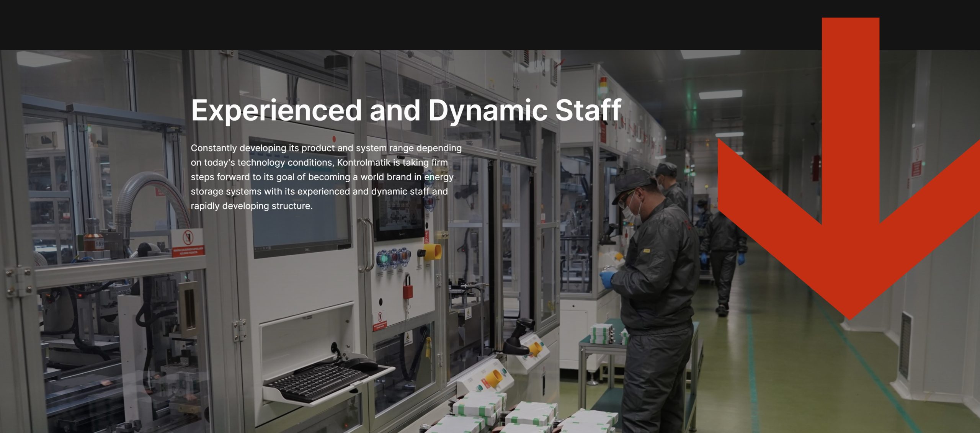Click the 'Experienced and Dynamic Staff' heading
Viewport: 980px width, 433px height.
[x=406, y=110]
